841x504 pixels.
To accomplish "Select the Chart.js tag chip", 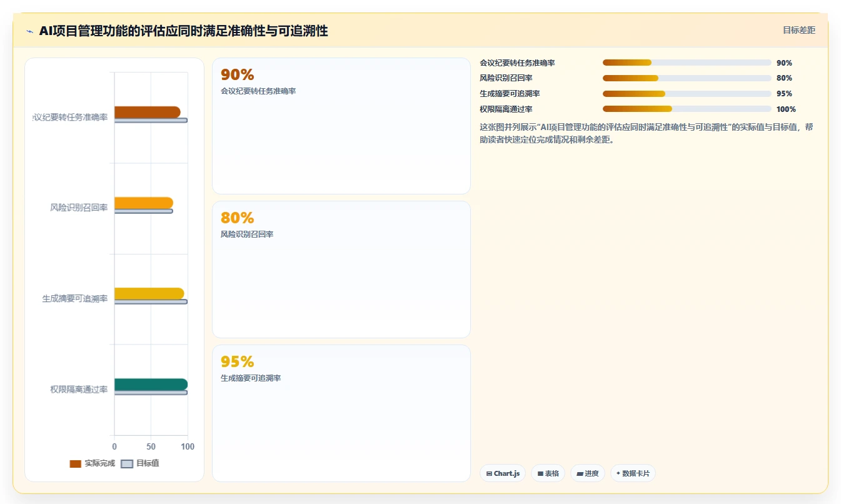I will (503, 473).
